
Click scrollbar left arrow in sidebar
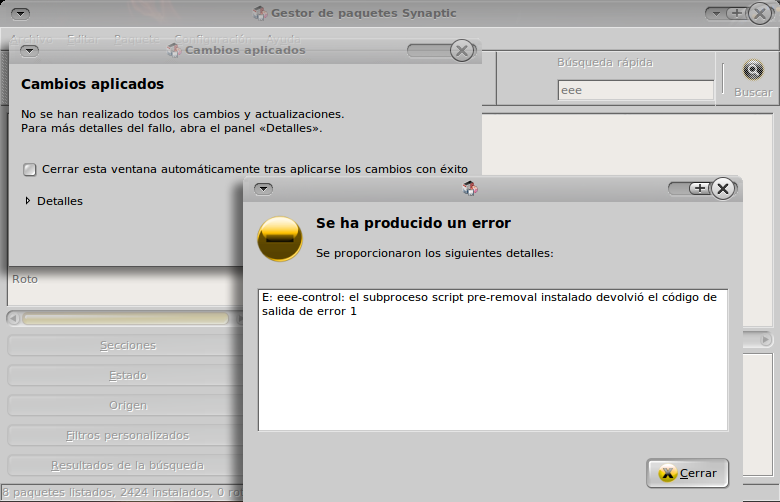coord(13,318)
